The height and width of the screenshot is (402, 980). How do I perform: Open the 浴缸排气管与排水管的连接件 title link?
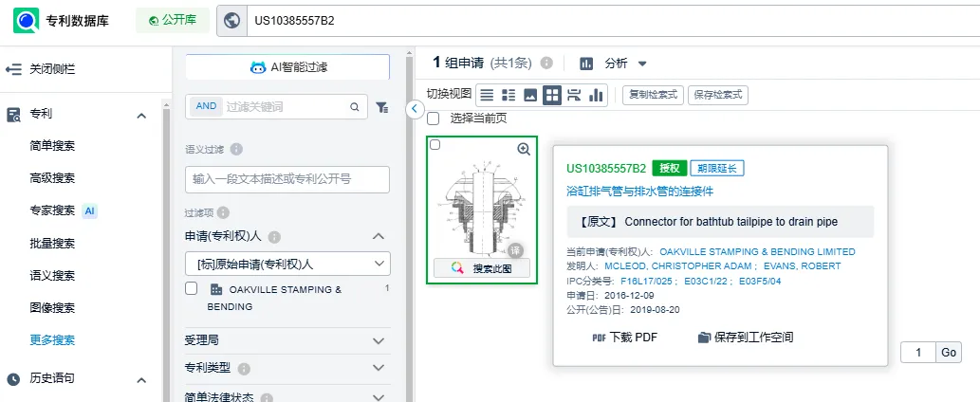pyautogui.click(x=640, y=192)
